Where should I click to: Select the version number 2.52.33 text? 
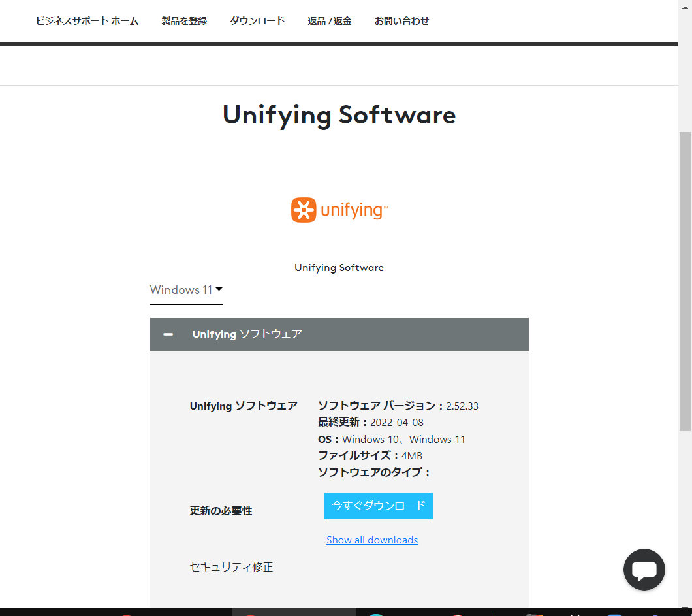462,406
